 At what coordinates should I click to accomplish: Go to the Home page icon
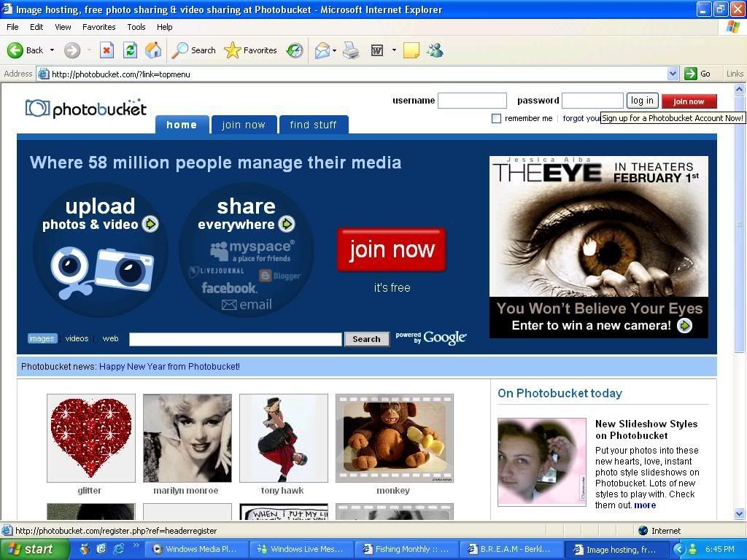pos(153,50)
